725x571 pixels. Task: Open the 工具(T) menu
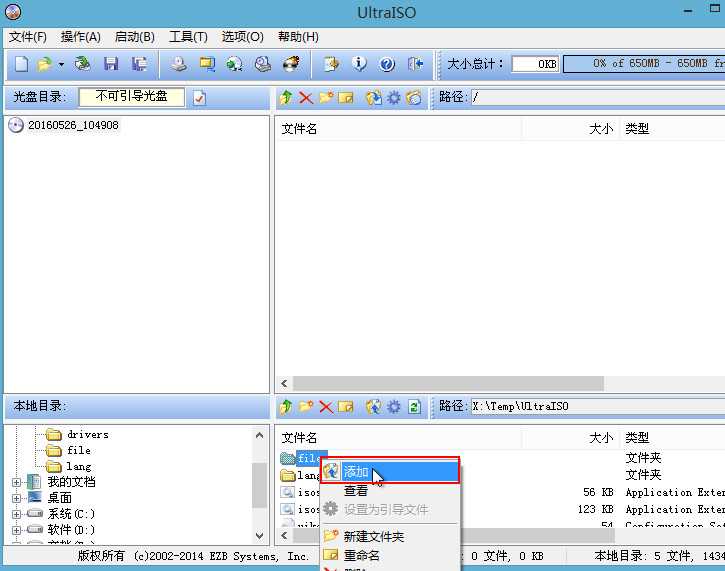(x=188, y=37)
